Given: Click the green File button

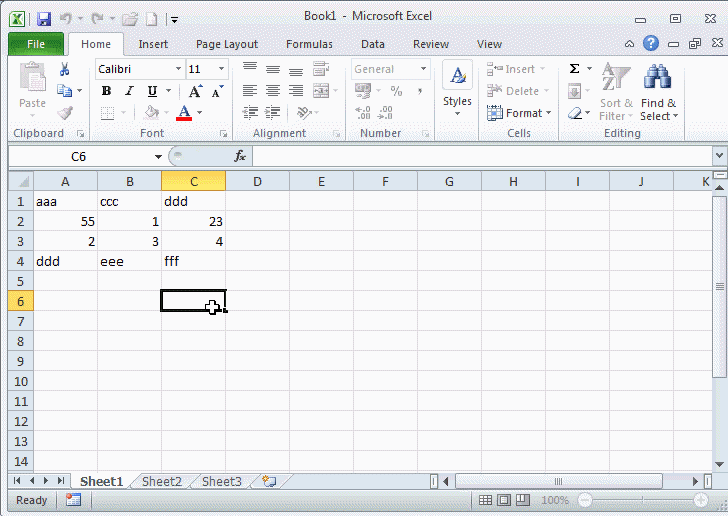Looking at the screenshot, I should coord(36,44).
